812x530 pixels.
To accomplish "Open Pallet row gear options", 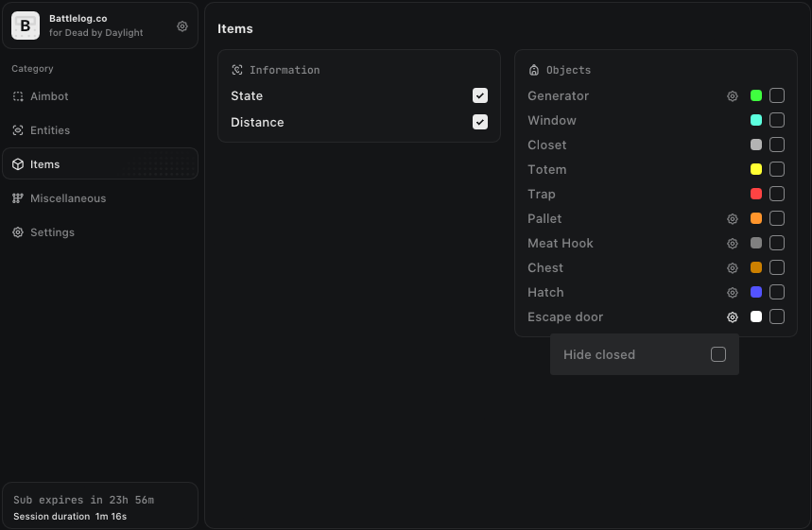I will point(733,218).
